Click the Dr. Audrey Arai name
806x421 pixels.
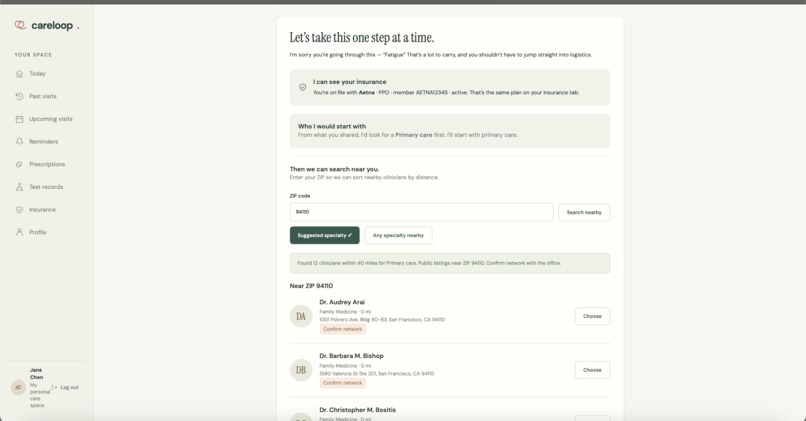click(x=342, y=302)
